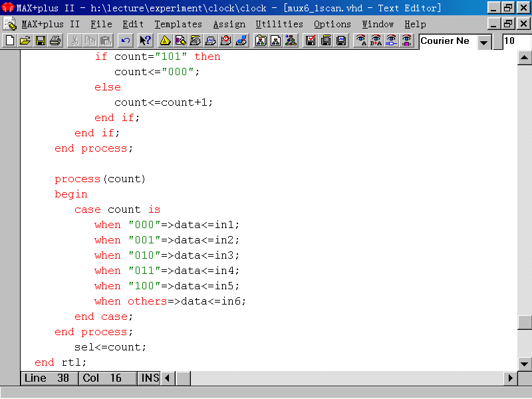The height and width of the screenshot is (399, 532).
Task: Expand the Courier New font dropdown arrow
Action: tap(484, 43)
